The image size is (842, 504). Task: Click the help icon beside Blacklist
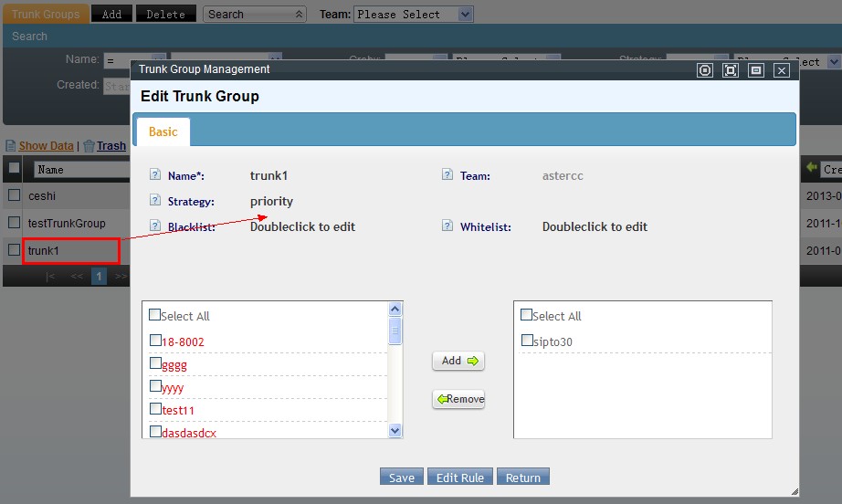point(155,226)
